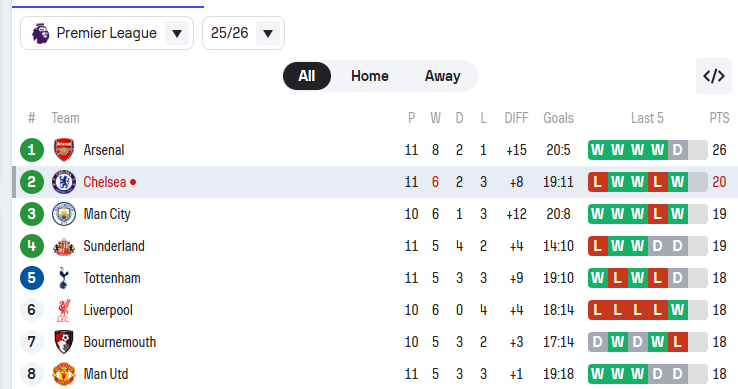738x389 pixels.
Task: Open the Tottenham team link
Action: pos(112,278)
